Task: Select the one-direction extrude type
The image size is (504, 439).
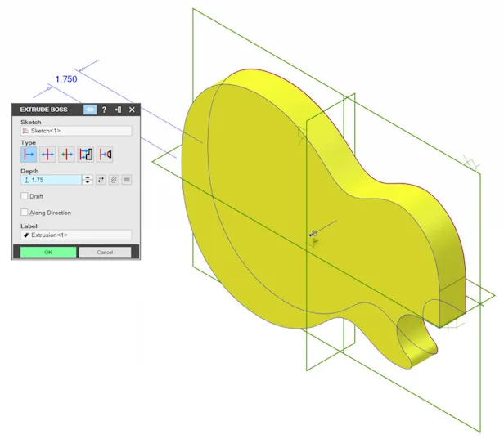Action: click(29, 155)
